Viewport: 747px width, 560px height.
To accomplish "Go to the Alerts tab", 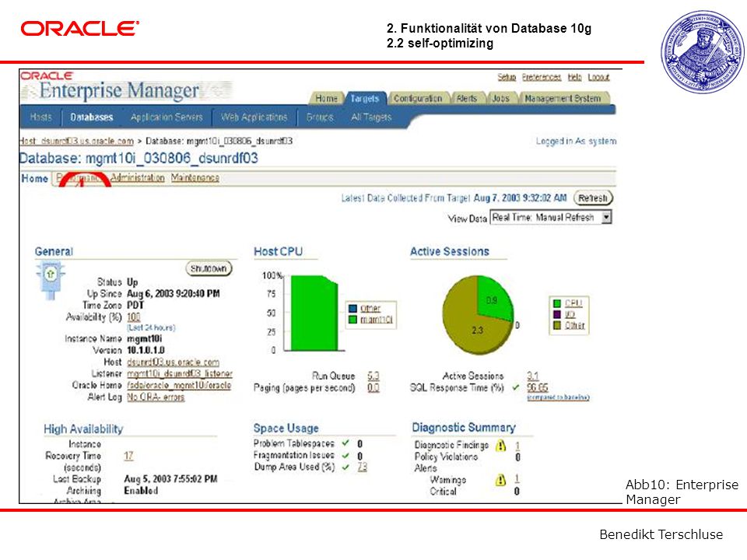I will click(466, 99).
